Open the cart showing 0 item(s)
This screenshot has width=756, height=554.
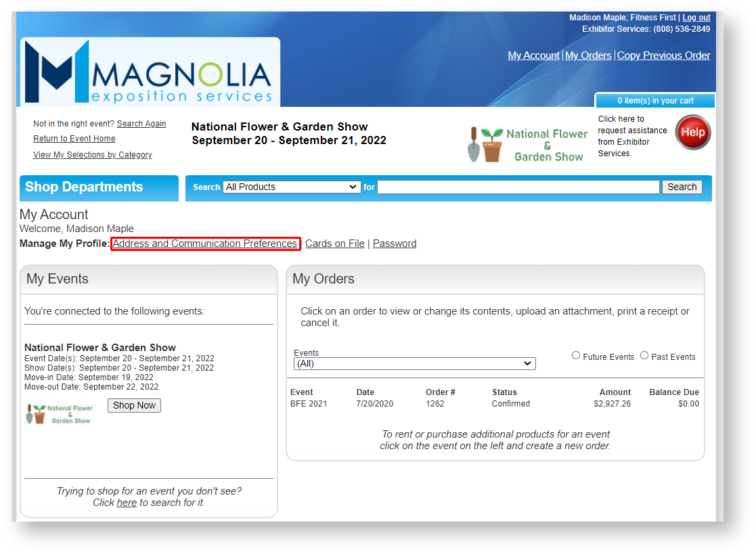tap(654, 101)
